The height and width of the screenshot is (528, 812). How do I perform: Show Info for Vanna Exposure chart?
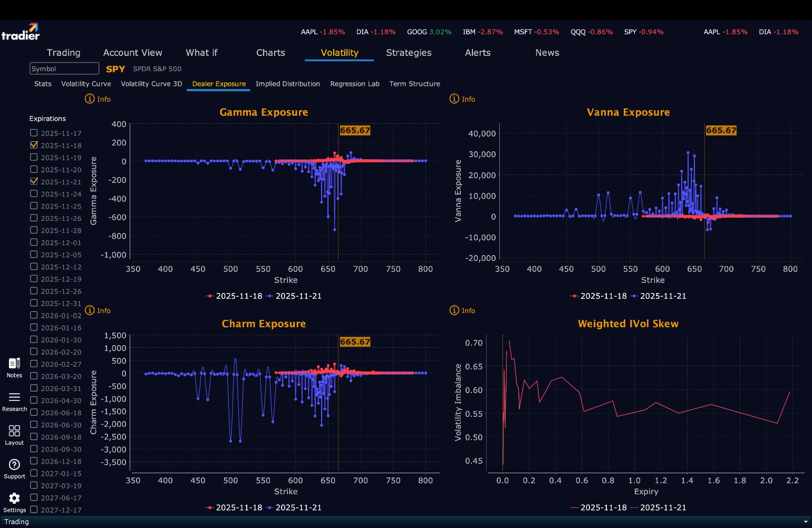pos(462,99)
